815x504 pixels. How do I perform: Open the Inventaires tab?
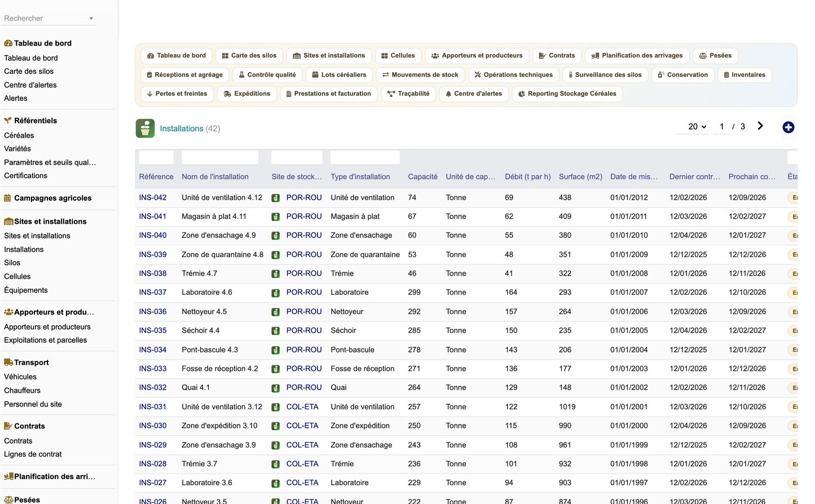744,75
